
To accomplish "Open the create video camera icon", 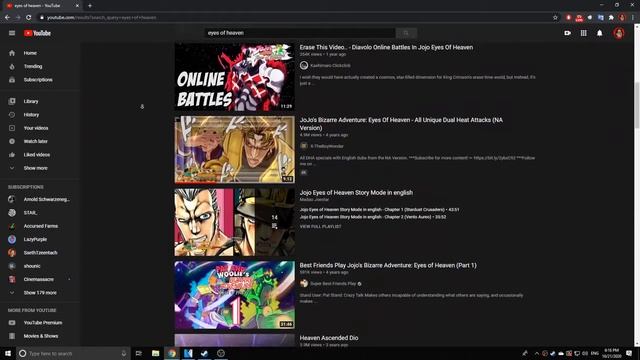I will point(567,33).
